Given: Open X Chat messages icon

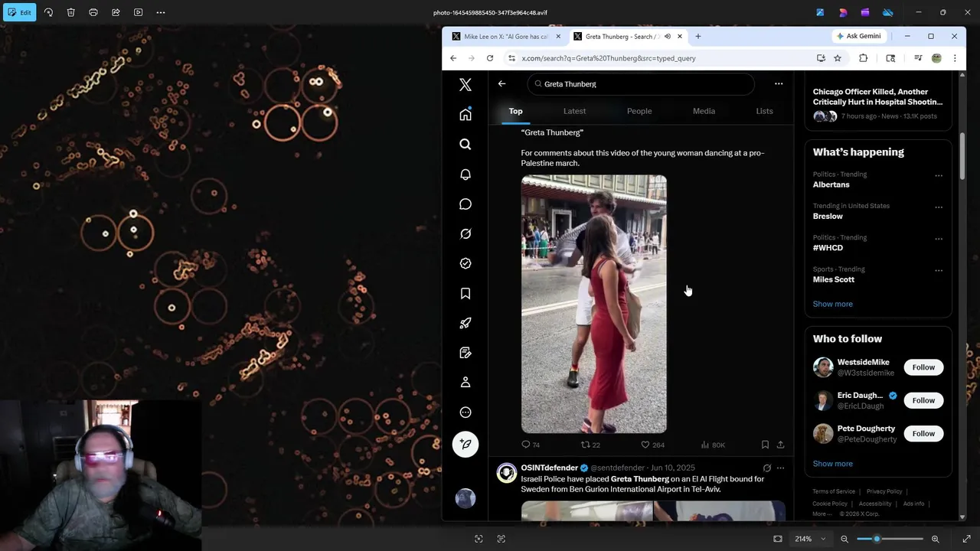Looking at the screenshot, I should tap(465, 204).
